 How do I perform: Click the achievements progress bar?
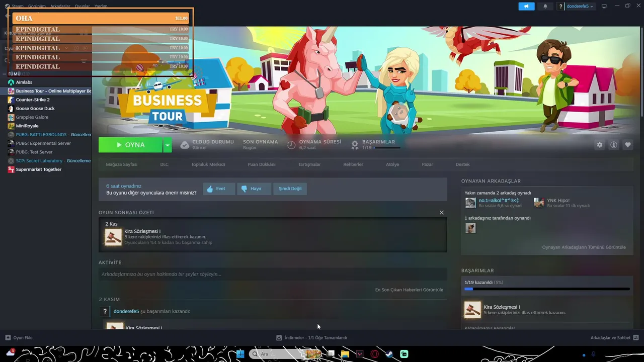[x=547, y=289]
